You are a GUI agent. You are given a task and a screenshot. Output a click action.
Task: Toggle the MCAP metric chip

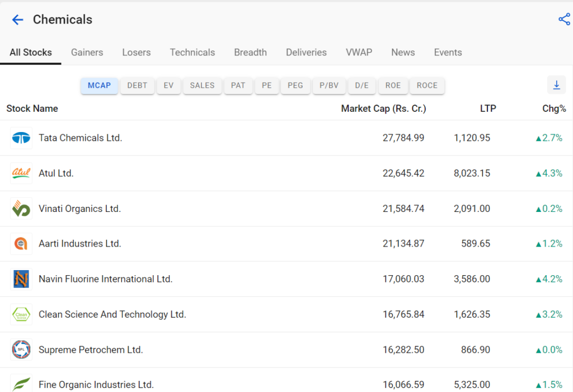tap(100, 86)
